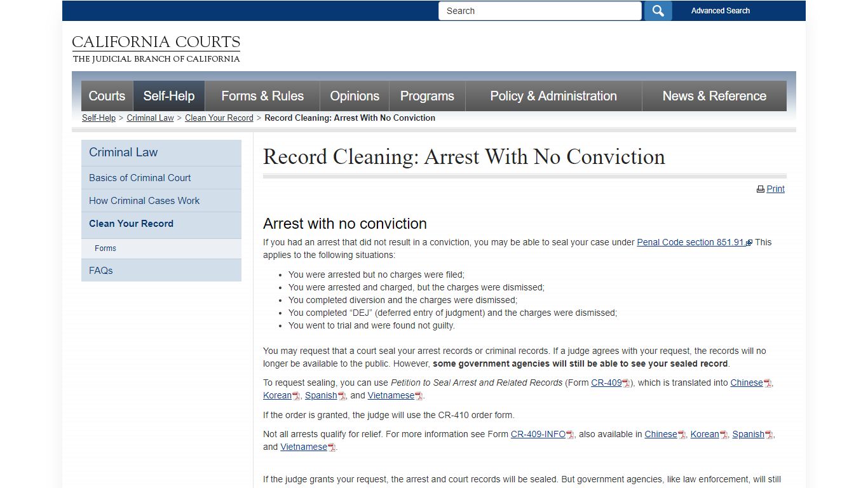Select FAQs in the sidebar

pyautogui.click(x=100, y=270)
